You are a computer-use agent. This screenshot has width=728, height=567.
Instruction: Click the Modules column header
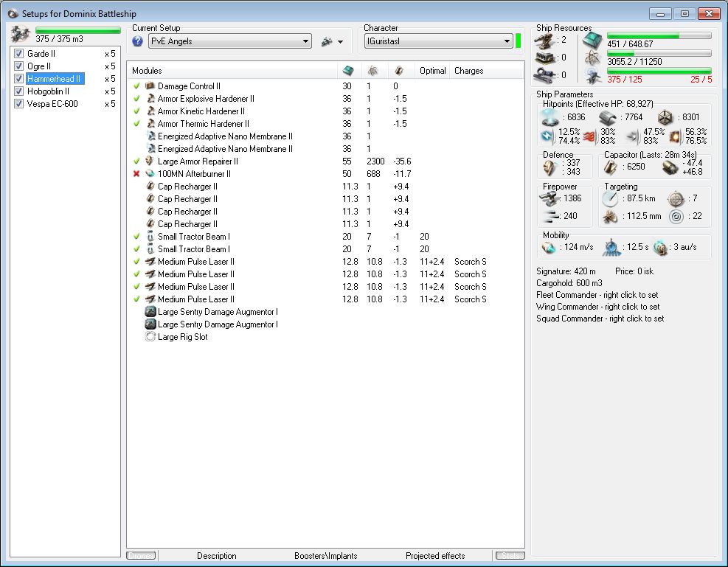(x=232, y=71)
